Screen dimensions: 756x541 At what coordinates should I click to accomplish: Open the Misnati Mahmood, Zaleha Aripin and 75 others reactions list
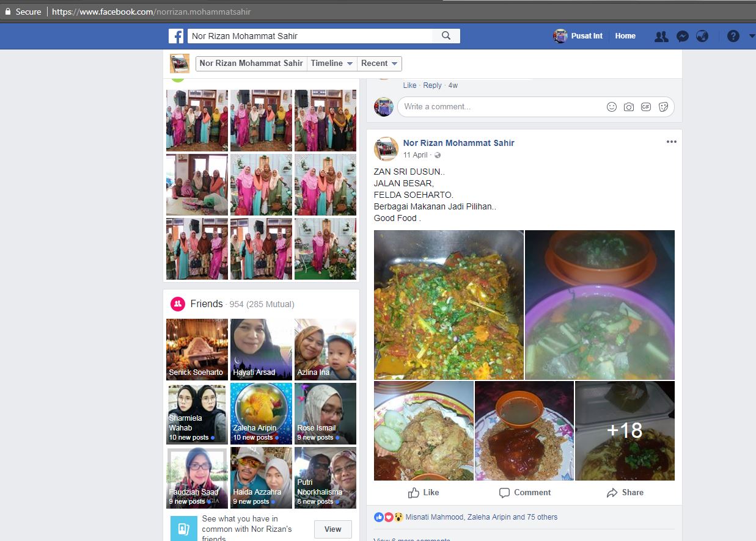[482, 517]
